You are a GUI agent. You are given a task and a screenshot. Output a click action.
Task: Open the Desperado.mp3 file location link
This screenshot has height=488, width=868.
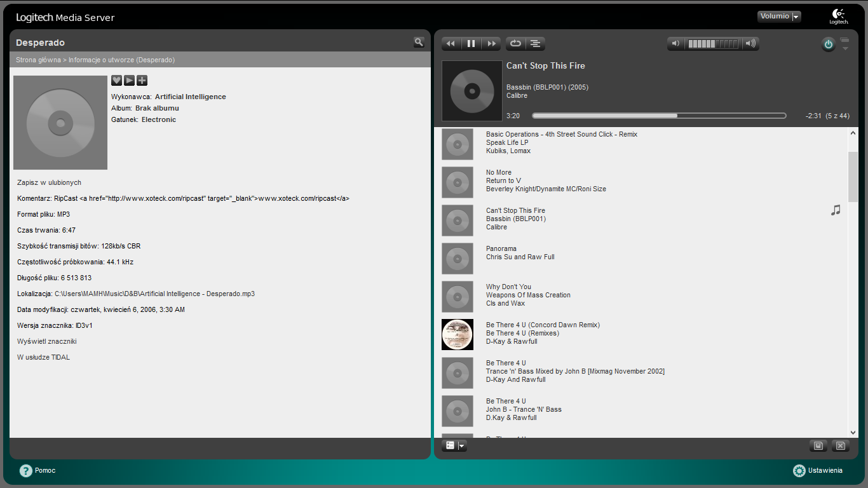(x=154, y=294)
